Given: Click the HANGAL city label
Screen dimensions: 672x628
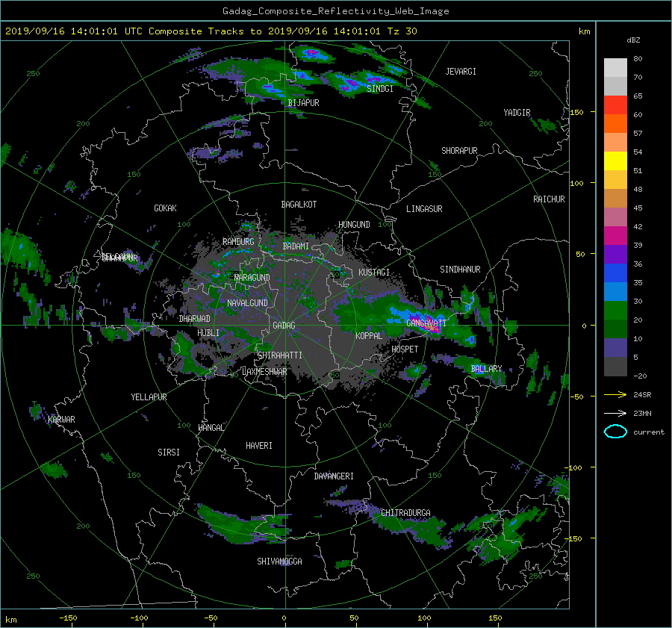Looking at the screenshot, I should point(211,428).
